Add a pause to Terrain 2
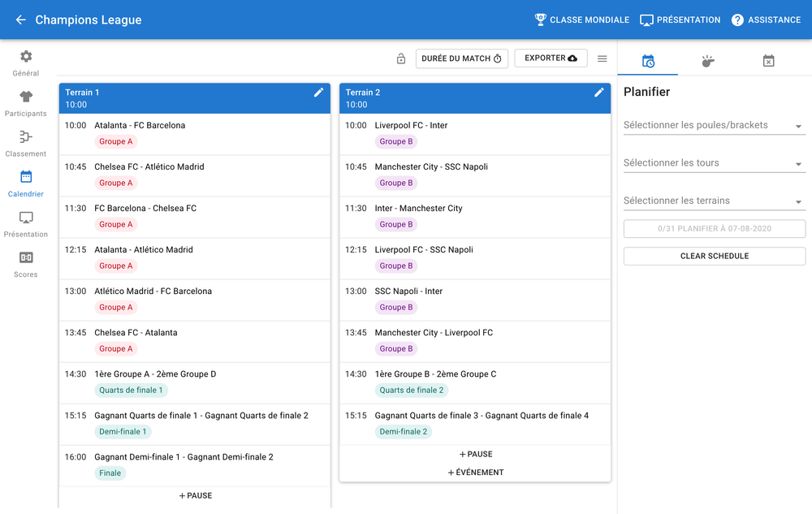The width and height of the screenshot is (812, 514). tap(475, 455)
